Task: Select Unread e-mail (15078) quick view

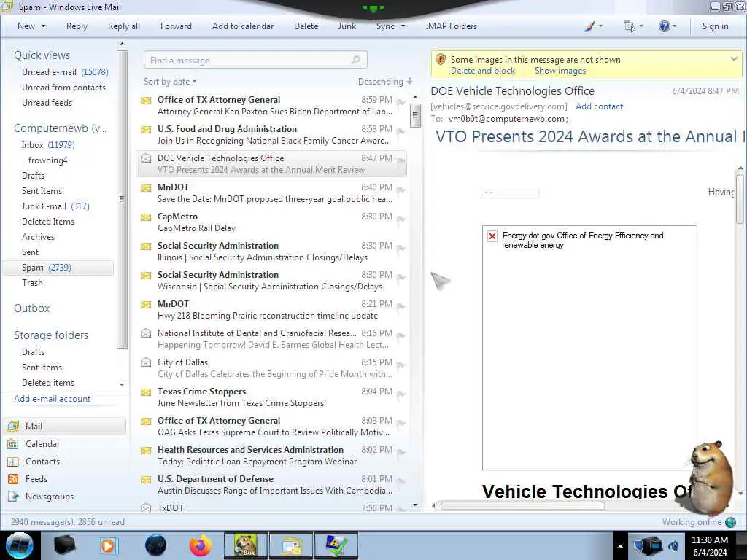Action: click(x=65, y=72)
